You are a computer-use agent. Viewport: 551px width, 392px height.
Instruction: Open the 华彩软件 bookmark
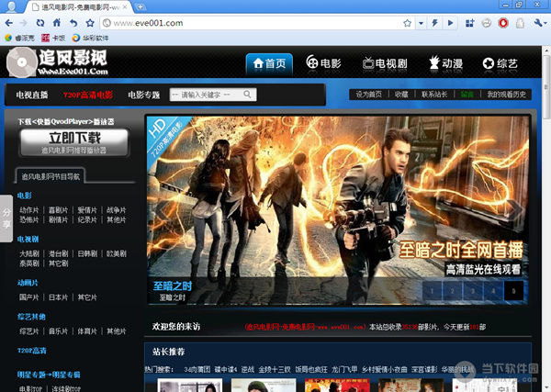pos(90,38)
